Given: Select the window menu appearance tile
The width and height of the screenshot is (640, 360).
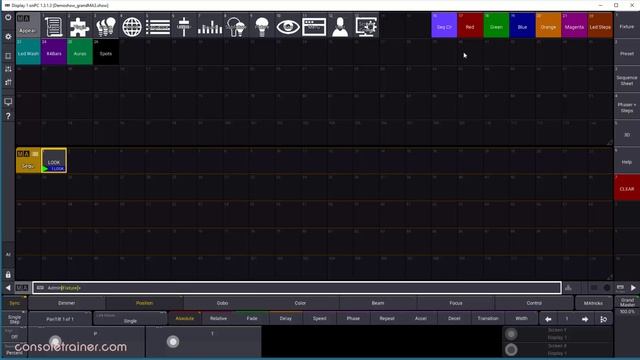Looking at the screenshot, I should [314, 27].
